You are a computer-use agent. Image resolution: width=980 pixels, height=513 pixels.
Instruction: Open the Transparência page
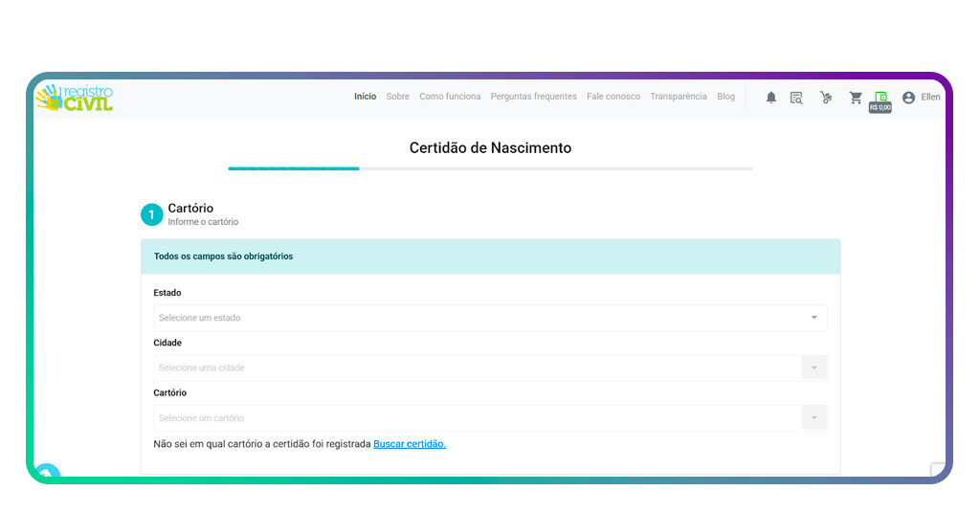[x=679, y=97]
